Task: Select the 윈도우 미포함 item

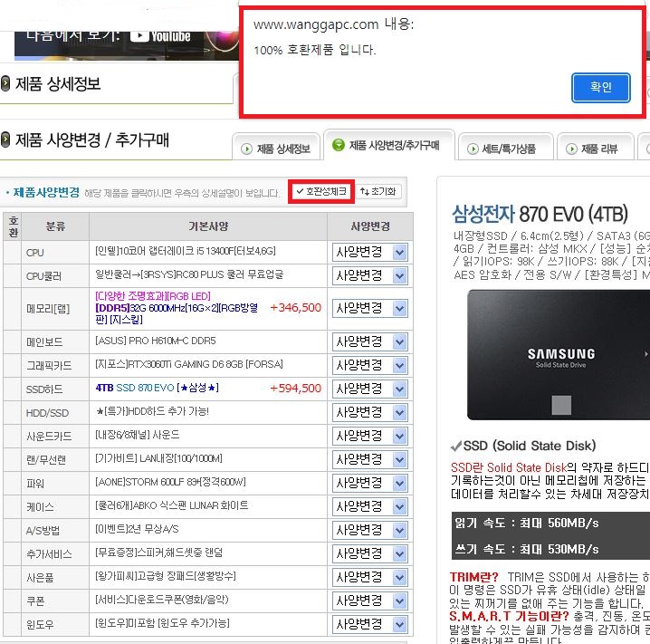Action: (162, 623)
